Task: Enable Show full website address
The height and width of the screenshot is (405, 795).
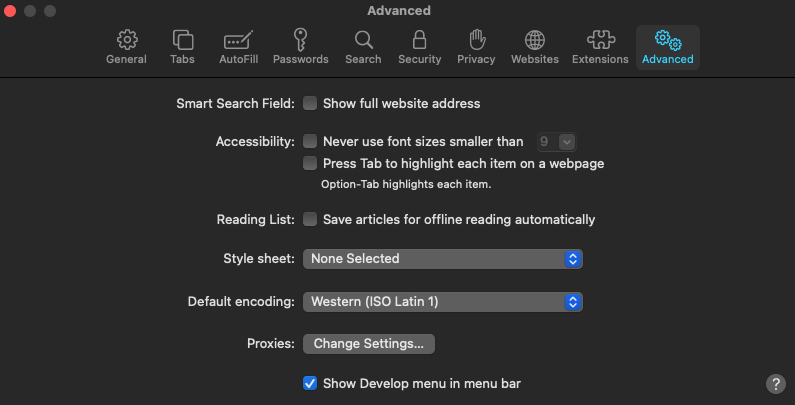Action: pyautogui.click(x=310, y=103)
